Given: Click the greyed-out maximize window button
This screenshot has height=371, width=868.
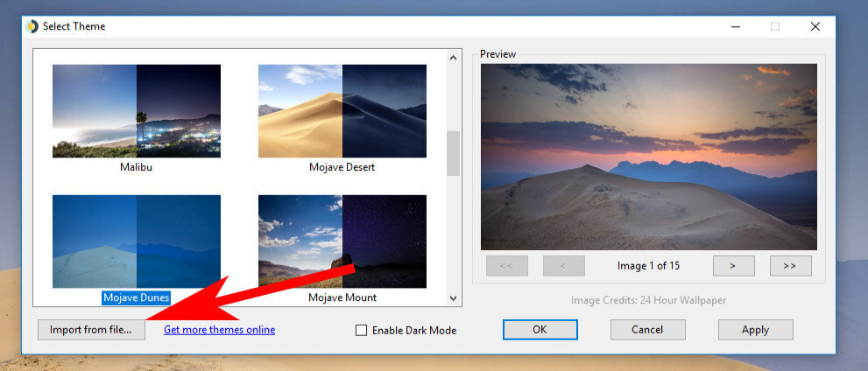Looking at the screenshot, I should click(775, 26).
